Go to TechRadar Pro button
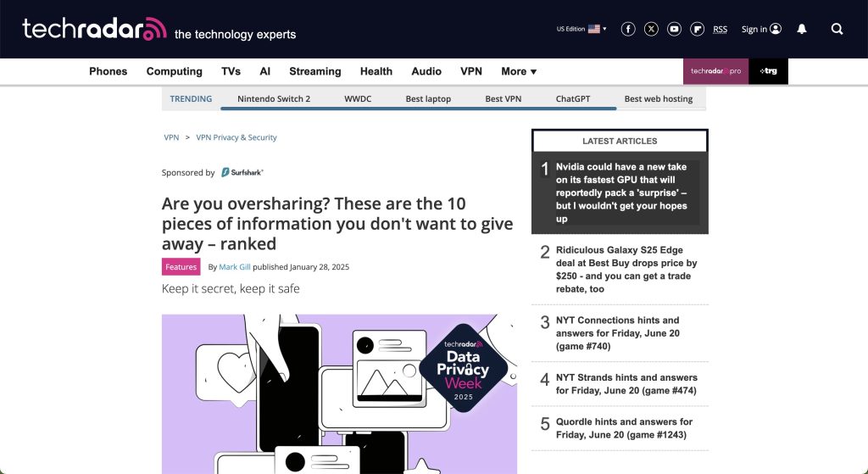Image resolution: width=868 pixels, height=474 pixels. click(x=715, y=71)
